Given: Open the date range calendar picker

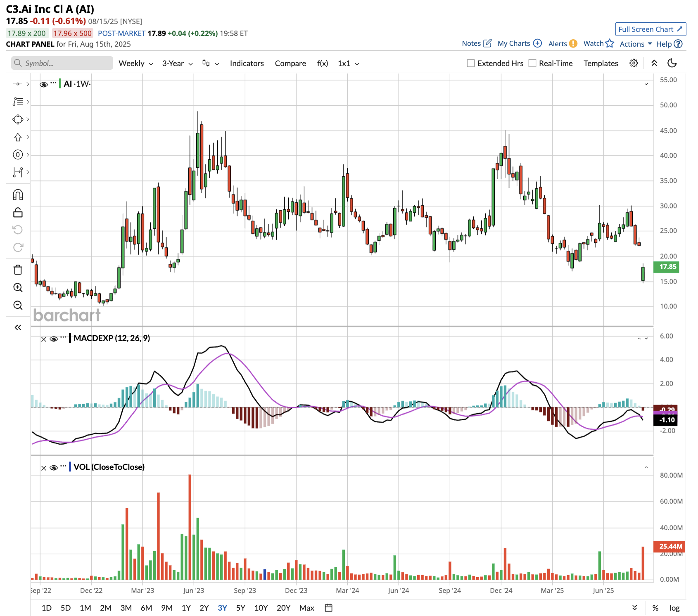Looking at the screenshot, I should 329,608.
